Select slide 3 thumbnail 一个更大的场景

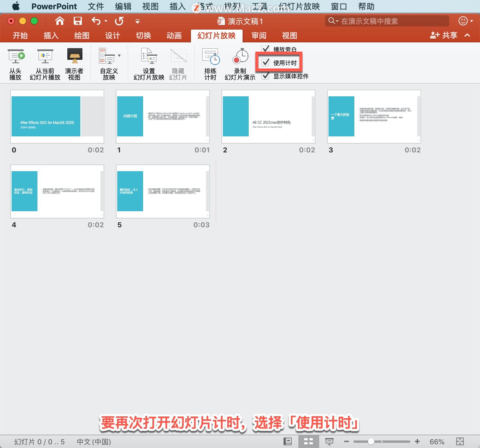[374, 116]
